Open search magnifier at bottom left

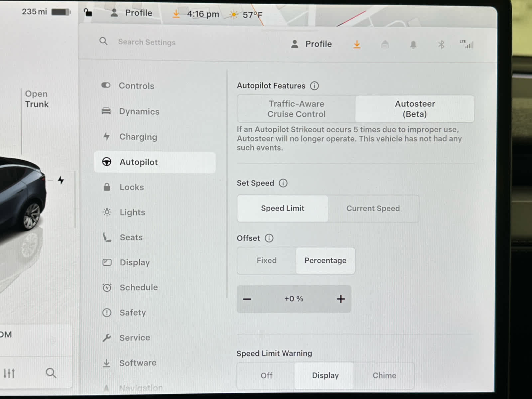click(51, 373)
